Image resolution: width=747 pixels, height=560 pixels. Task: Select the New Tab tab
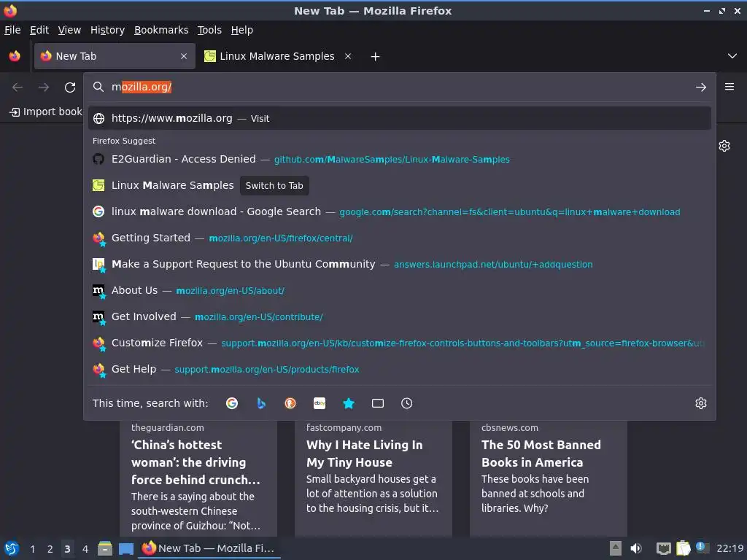click(115, 56)
